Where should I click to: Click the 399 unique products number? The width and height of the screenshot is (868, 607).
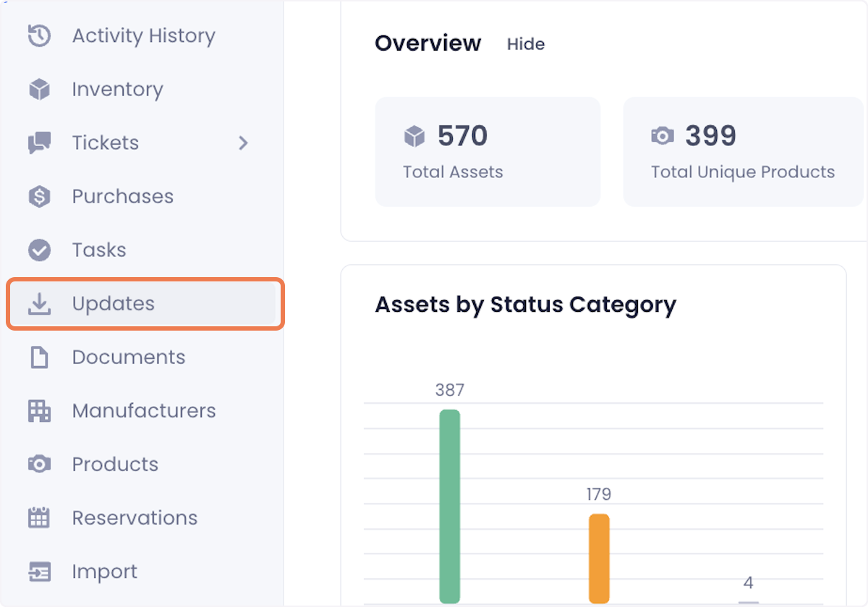[711, 136]
